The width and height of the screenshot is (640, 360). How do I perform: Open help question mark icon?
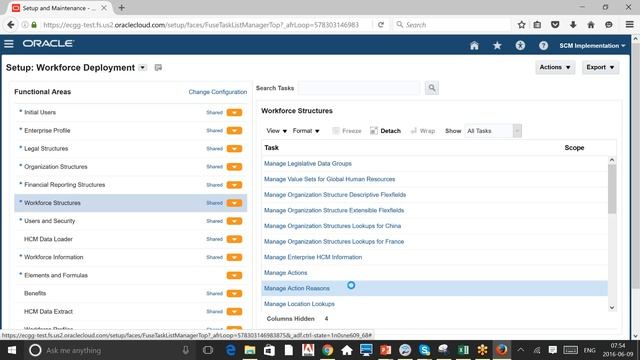543,46
